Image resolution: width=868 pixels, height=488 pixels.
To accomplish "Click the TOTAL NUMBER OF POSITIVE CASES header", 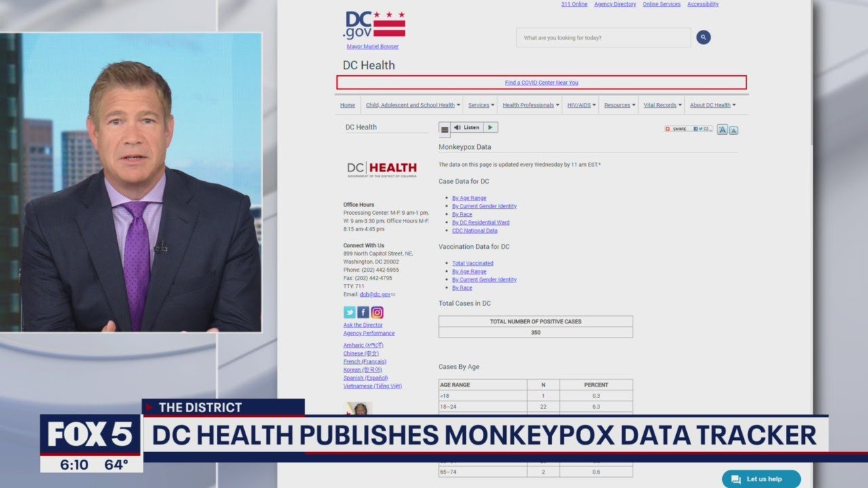I will pos(536,321).
